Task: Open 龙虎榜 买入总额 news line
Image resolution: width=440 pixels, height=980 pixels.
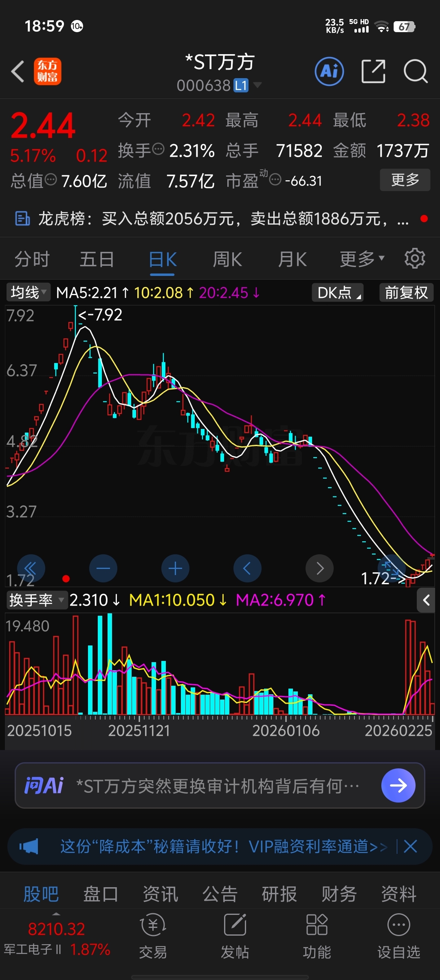Action: click(223, 219)
